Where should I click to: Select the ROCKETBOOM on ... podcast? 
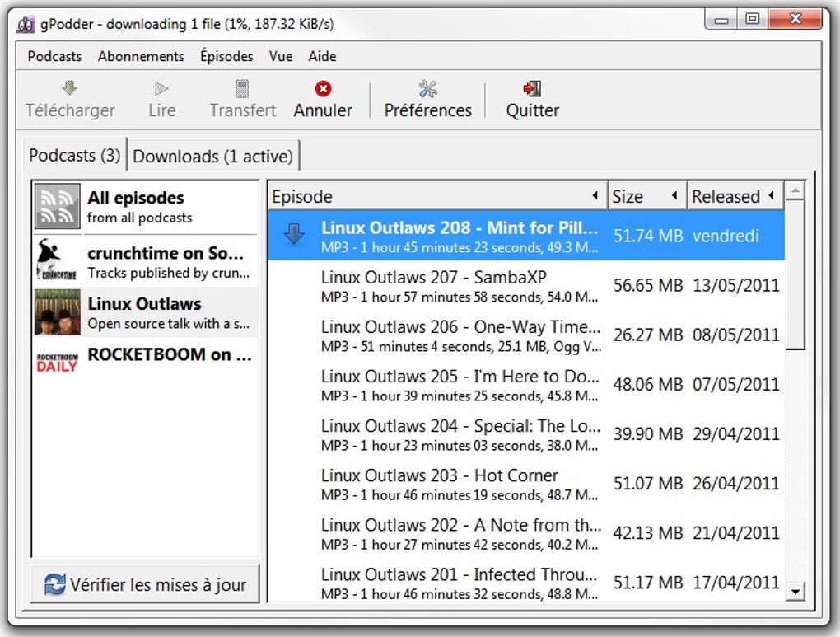(x=145, y=363)
